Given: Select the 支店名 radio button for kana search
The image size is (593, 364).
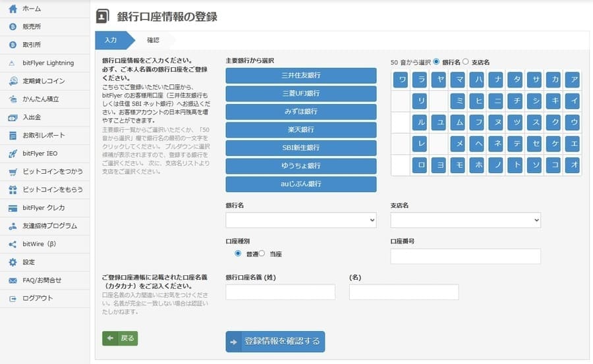Looking at the screenshot, I should 466,62.
